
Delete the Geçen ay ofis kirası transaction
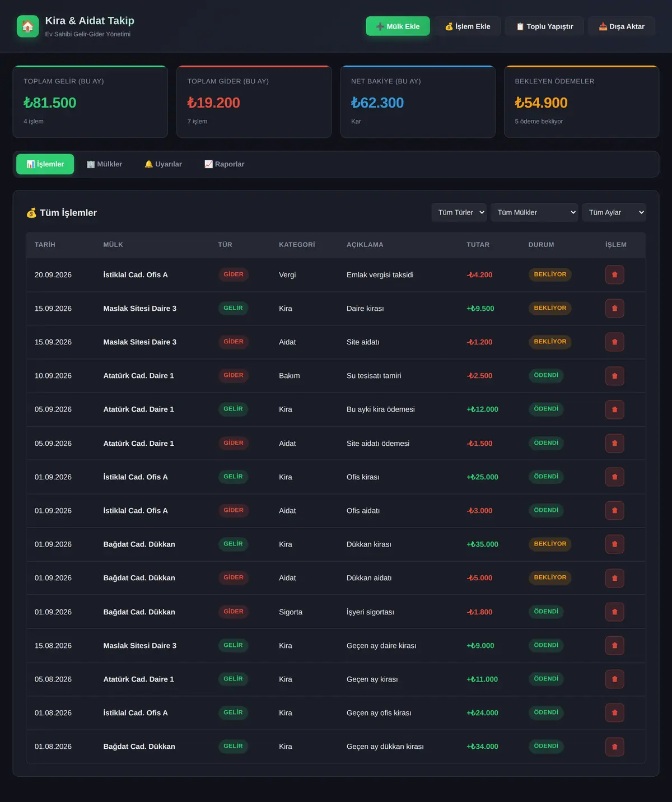coord(614,712)
